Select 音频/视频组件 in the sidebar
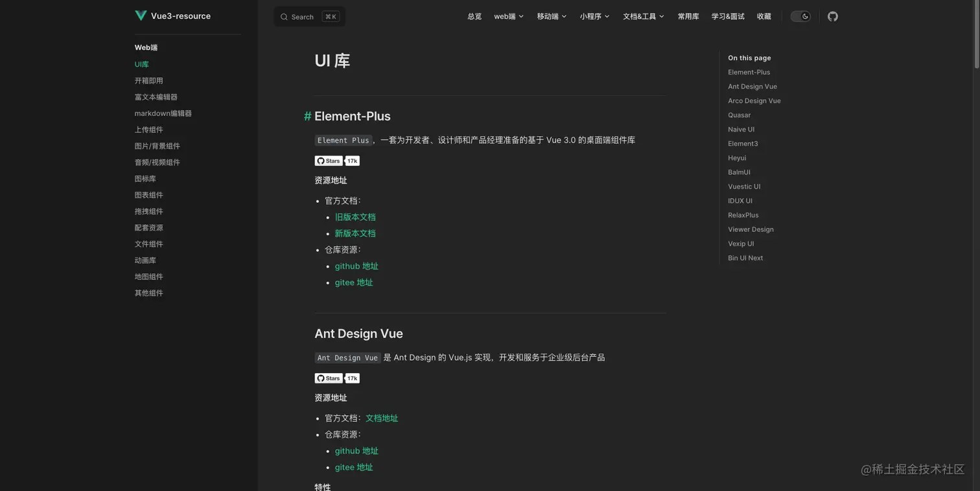 point(157,162)
